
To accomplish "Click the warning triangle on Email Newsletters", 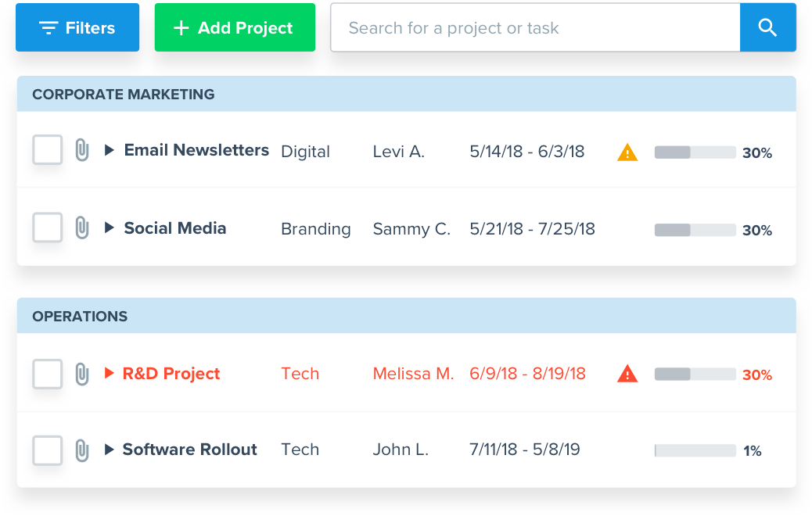I will click(627, 151).
